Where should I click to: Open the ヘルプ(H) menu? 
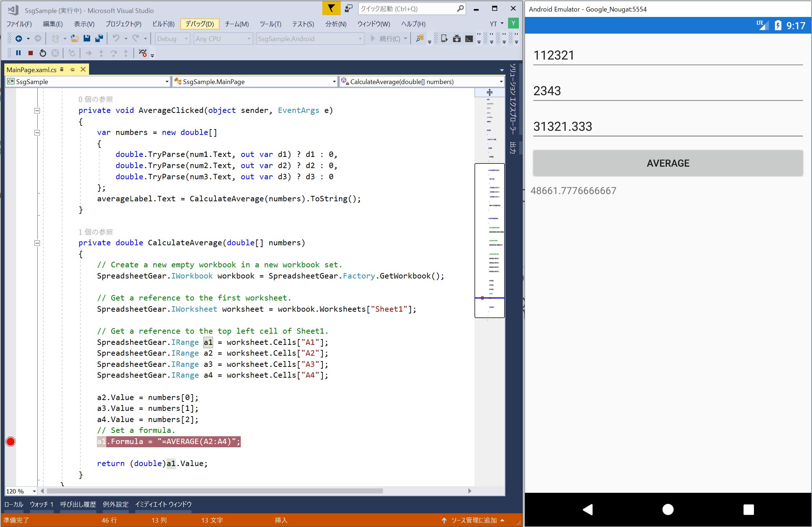[413, 24]
